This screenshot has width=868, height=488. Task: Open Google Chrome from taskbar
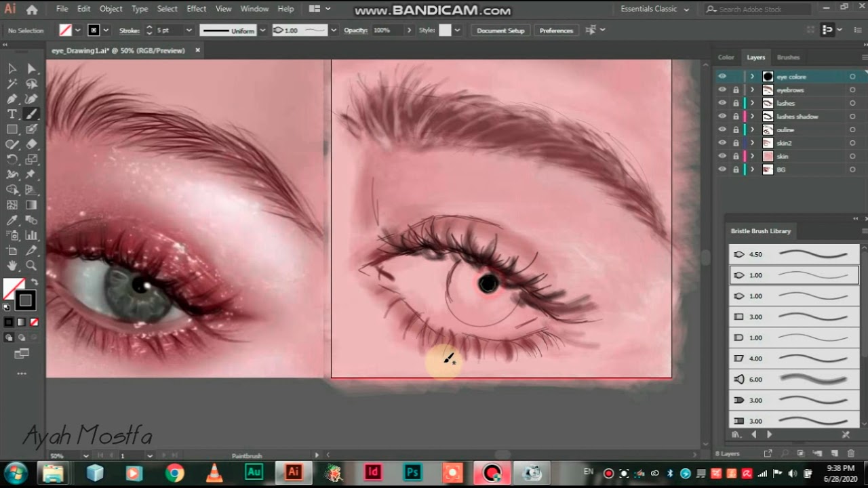click(174, 472)
